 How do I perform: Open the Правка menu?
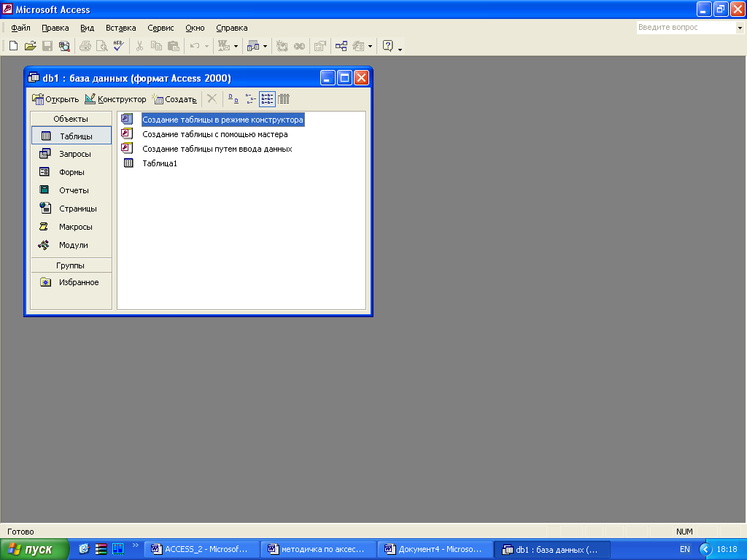[x=55, y=28]
